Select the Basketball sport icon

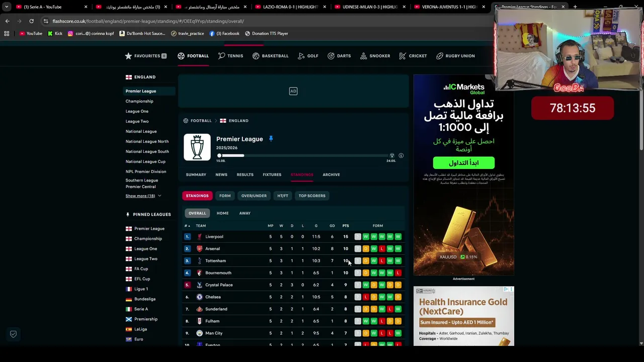256,56
